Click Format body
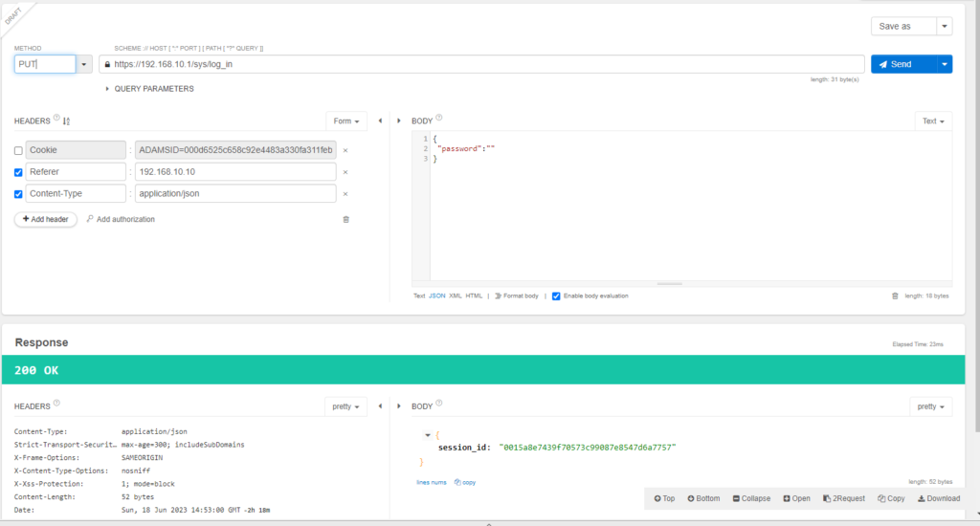This screenshot has height=526, width=980. pos(517,296)
